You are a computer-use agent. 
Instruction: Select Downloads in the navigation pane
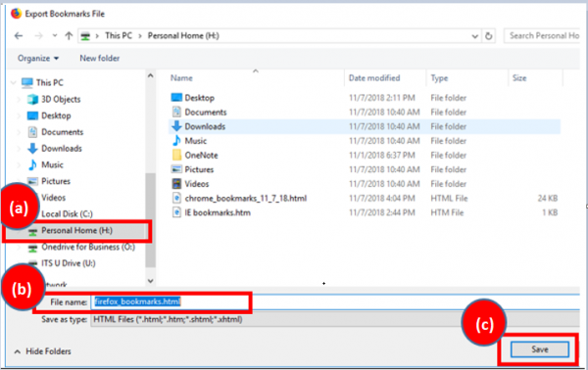pyautogui.click(x=62, y=149)
